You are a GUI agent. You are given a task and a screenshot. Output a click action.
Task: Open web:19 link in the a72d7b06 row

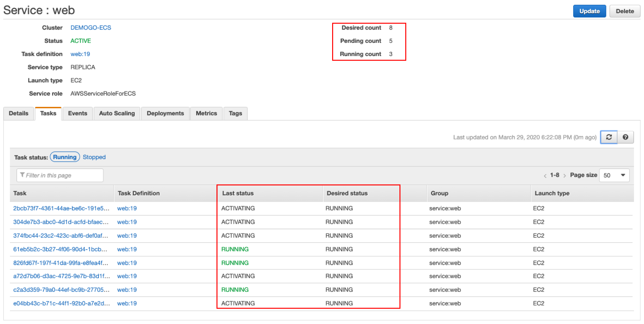(x=127, y=276)
